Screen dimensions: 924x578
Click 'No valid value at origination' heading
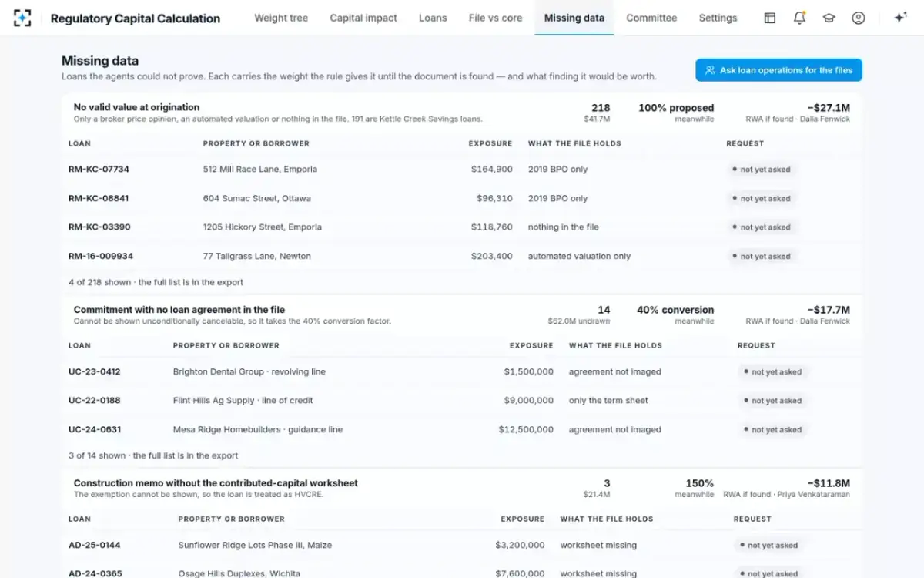(136, 108)
